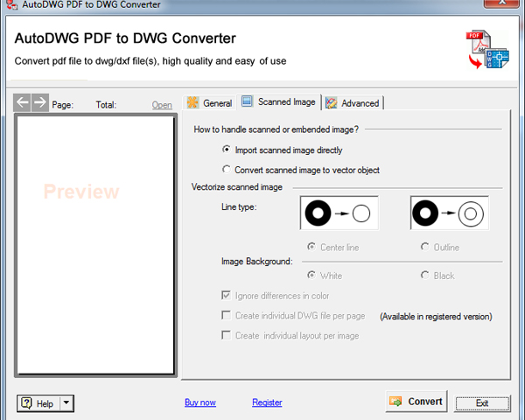Image resolution: width=525 pixels, height=420 pixels.
Task: Click the 'Convert pdf file to dwg/dxf' subtitle
Action: (150, 61)
